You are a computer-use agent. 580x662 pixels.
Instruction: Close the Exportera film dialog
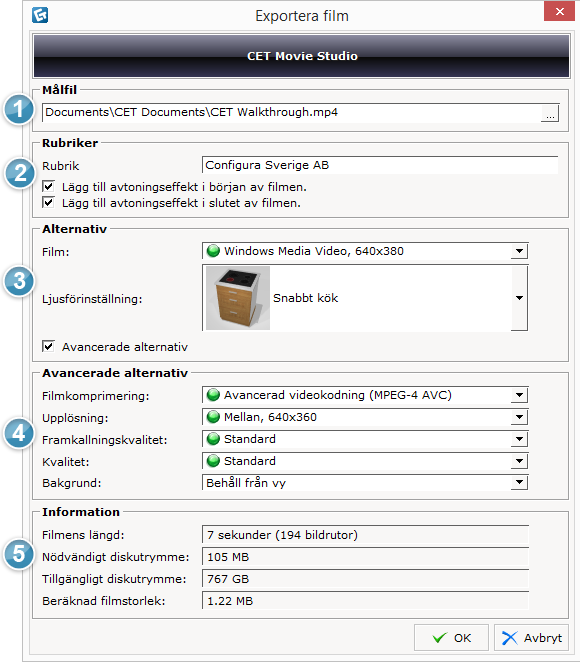(559, 11)
